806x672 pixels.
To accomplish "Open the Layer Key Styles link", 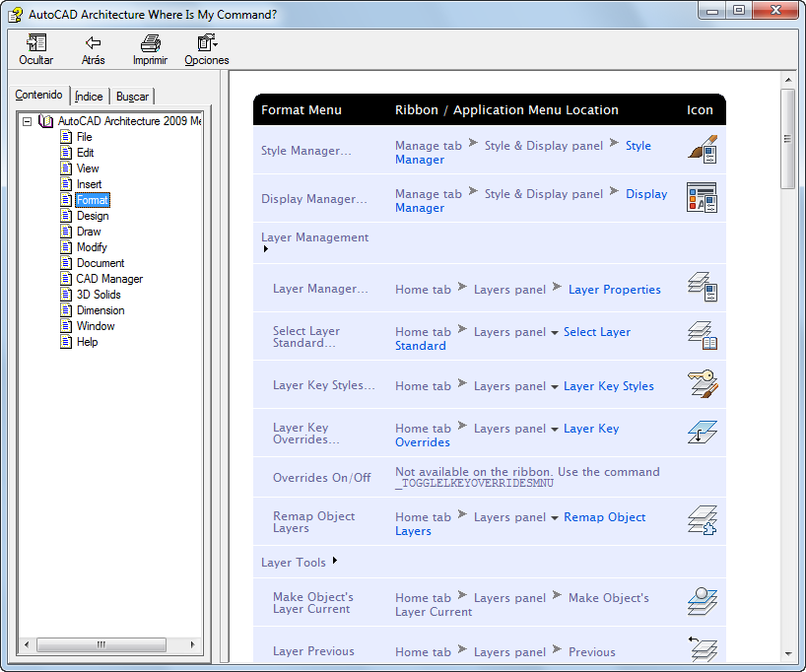I will click(x=609, y=386).
